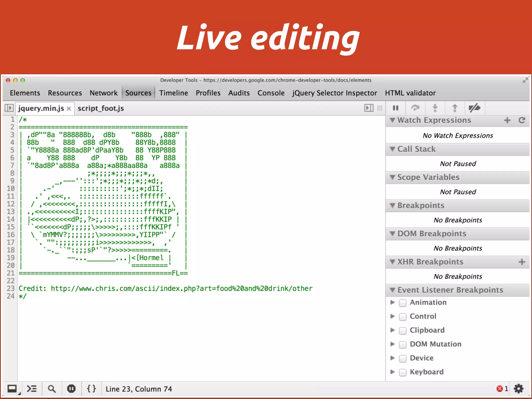532x399 pixels.
Task: Add a watch expression
Action: [507, 120]
